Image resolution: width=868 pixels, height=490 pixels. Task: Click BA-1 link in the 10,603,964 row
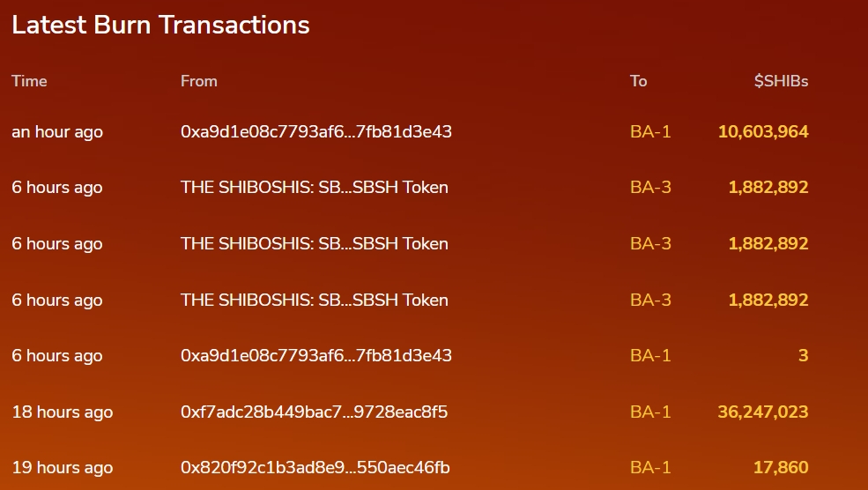click(x=650, y=132)
